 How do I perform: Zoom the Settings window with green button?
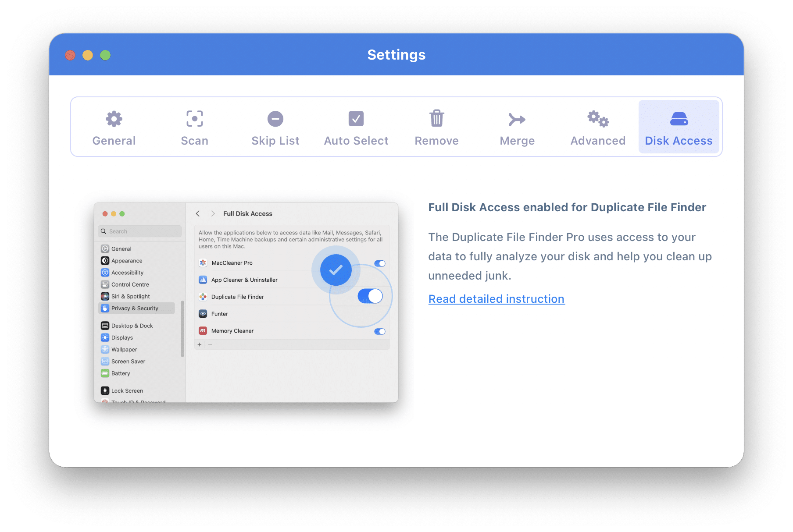pos(105,55)
